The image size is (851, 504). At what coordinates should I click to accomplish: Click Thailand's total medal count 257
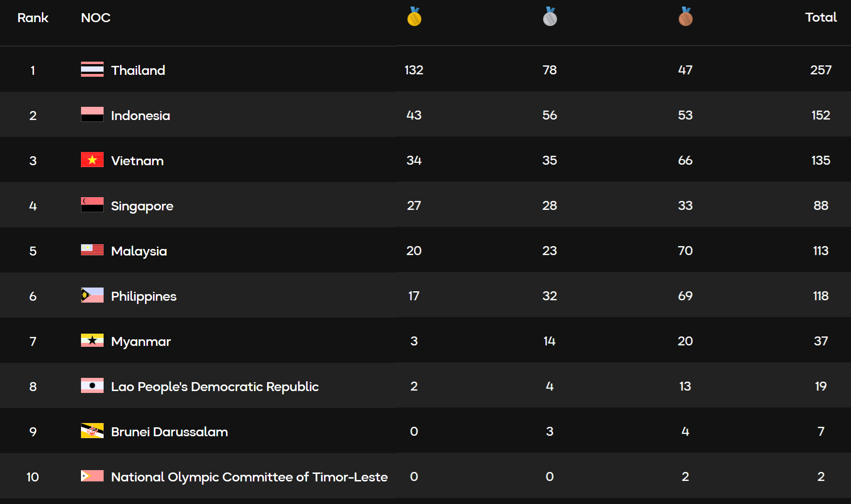pos(820,70)
